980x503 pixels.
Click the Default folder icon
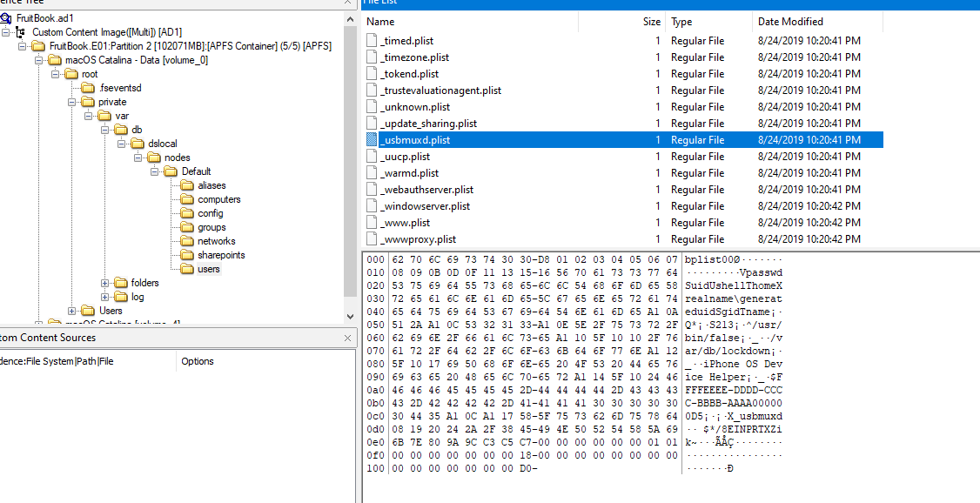[171, 171]
